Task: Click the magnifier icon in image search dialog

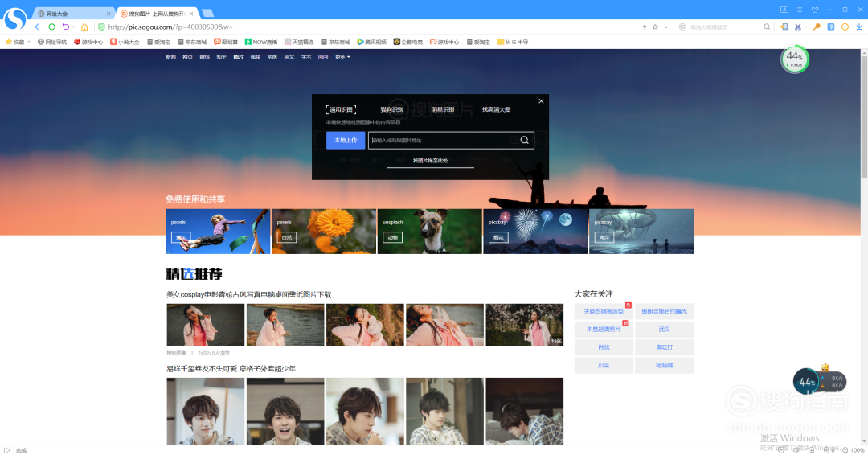Action: pyautogui.click(x=524, y=141)
